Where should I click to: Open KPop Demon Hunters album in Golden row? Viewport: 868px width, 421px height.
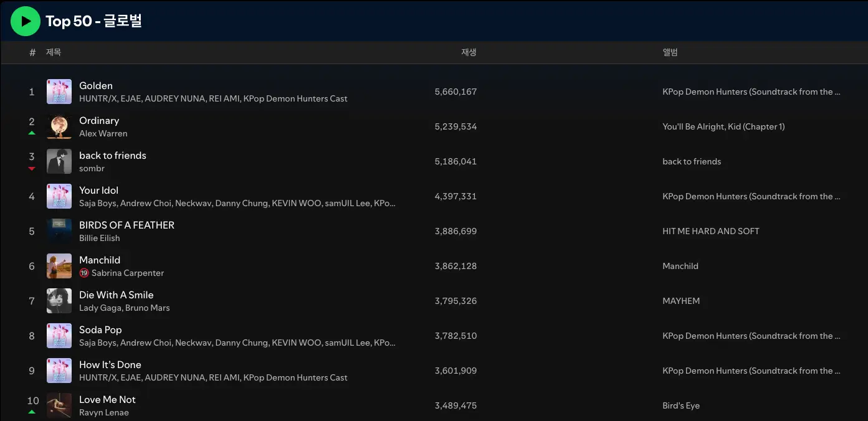point(751,92)
